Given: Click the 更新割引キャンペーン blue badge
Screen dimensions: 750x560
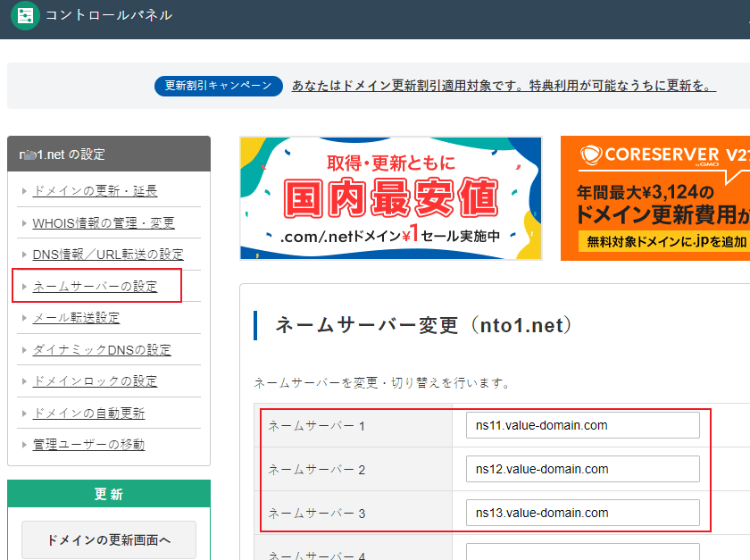Looking at the screenshot, I should click(x=218, y=86).
